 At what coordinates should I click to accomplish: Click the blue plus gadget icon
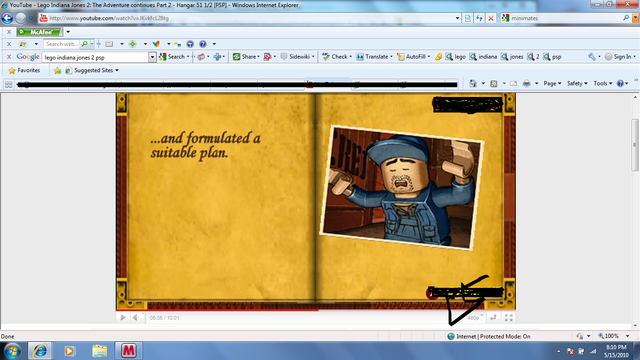pyautogui.click(x=217, y=57)
